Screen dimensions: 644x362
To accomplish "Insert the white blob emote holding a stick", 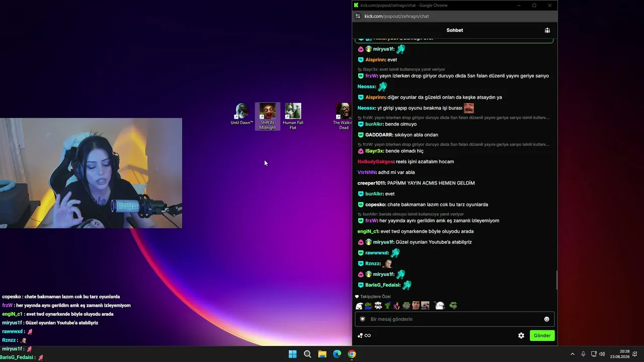I will [439, 306].
